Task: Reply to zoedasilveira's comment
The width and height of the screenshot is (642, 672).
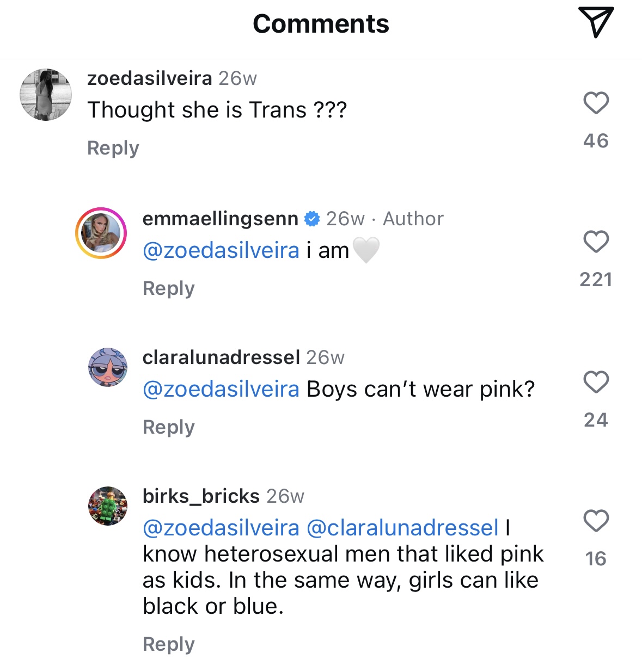Action: click(113, 148)
